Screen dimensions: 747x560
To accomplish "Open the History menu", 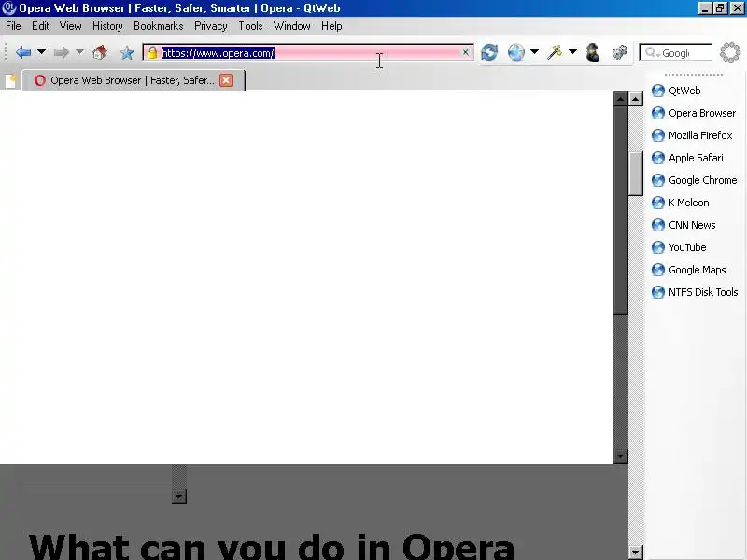I will [107, 26].
